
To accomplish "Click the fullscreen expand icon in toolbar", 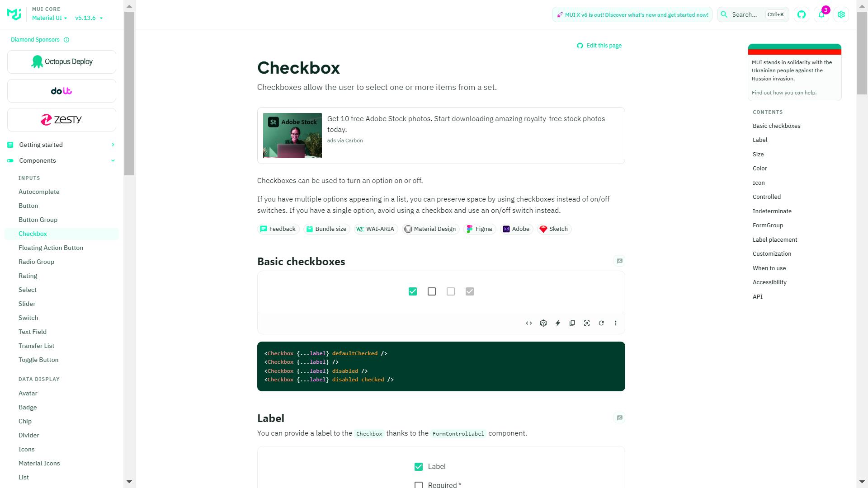I will pyautogui.click(x=587, y=323).
